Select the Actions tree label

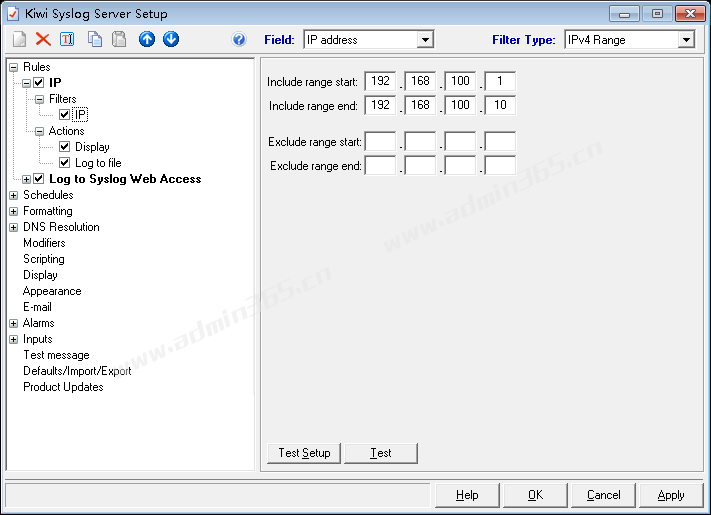pyautogui.click(x=66, y=131)
